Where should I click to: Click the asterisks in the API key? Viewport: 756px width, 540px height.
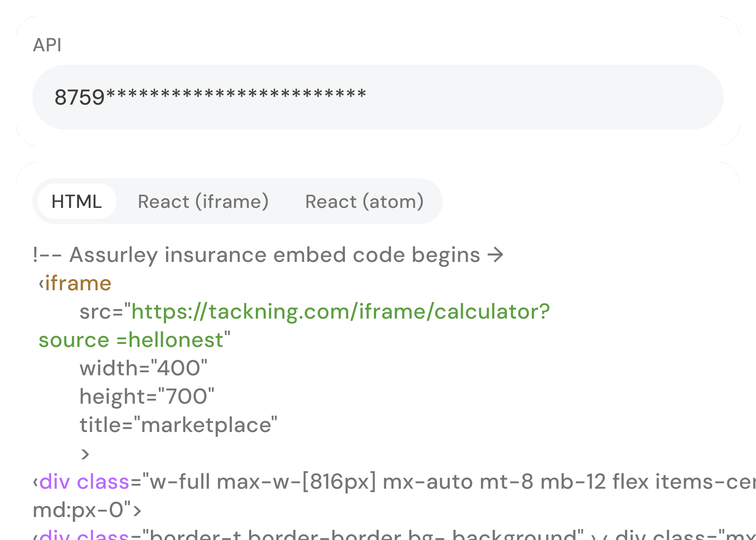point(236,94)
